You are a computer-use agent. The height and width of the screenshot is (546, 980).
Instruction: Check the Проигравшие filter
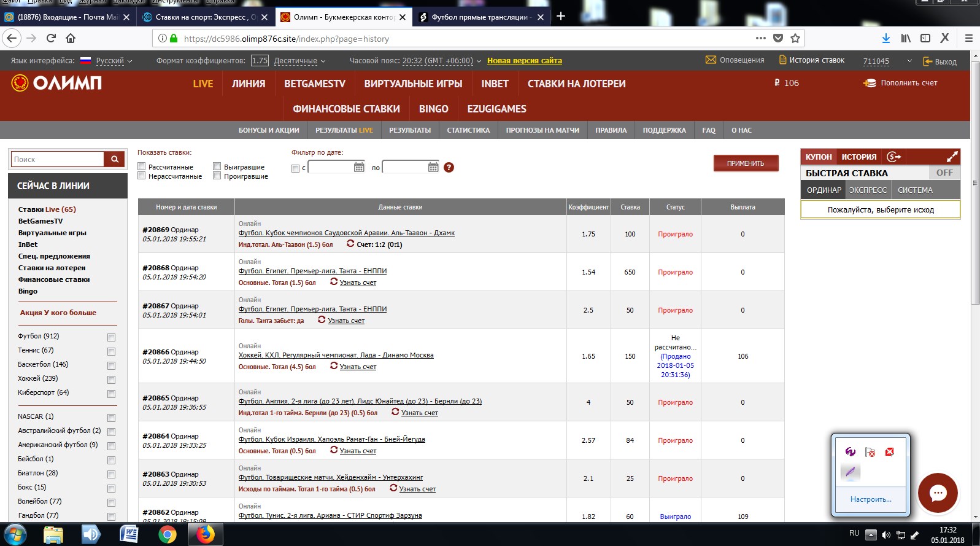click(x=217, y=176)
